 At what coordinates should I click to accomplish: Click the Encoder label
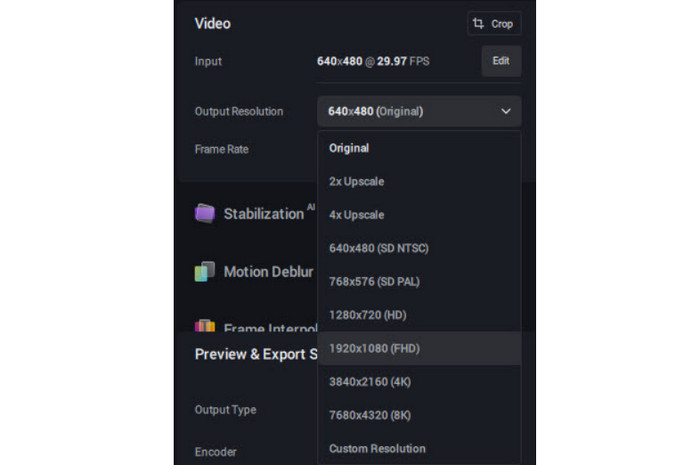(216, 452)
